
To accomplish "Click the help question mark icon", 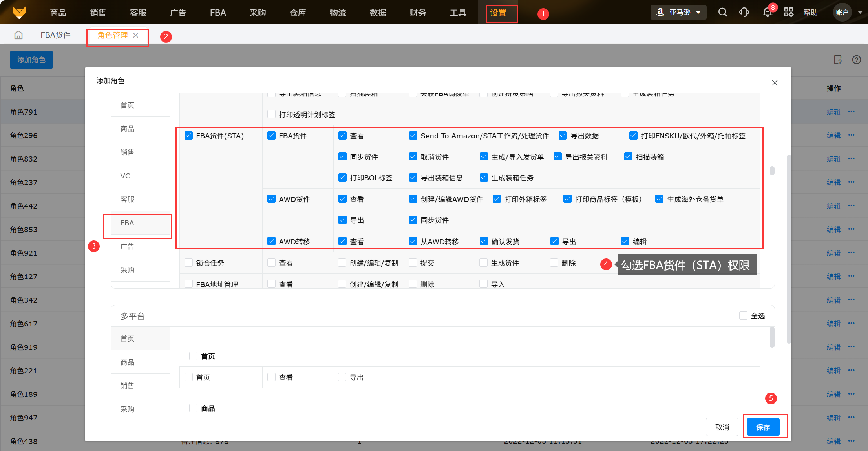I will tap(857, 60).
